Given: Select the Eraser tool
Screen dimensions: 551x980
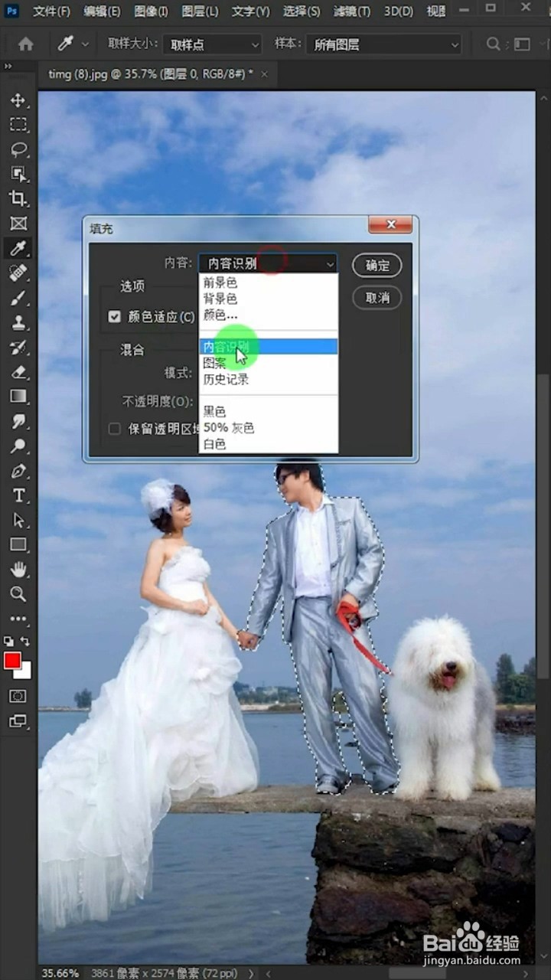Looking at the screenshot, I should [x=18, y=371].
